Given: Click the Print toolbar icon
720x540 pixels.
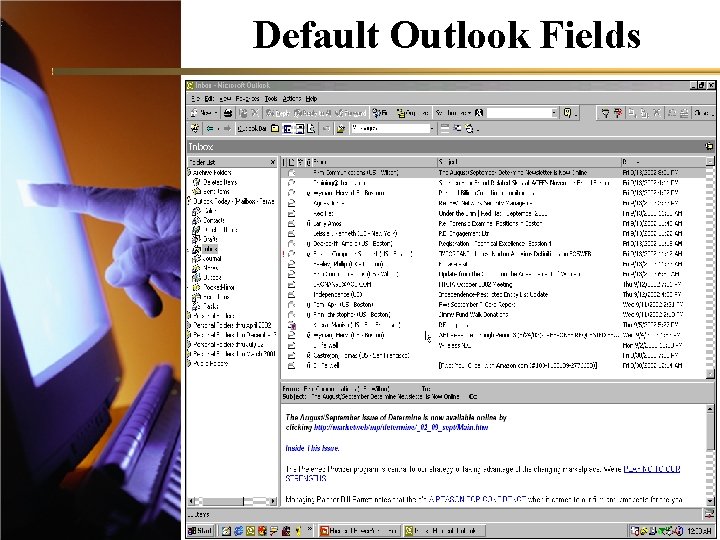Looking at the screenshot, I should pyautogui.click(x=228, y=113).
